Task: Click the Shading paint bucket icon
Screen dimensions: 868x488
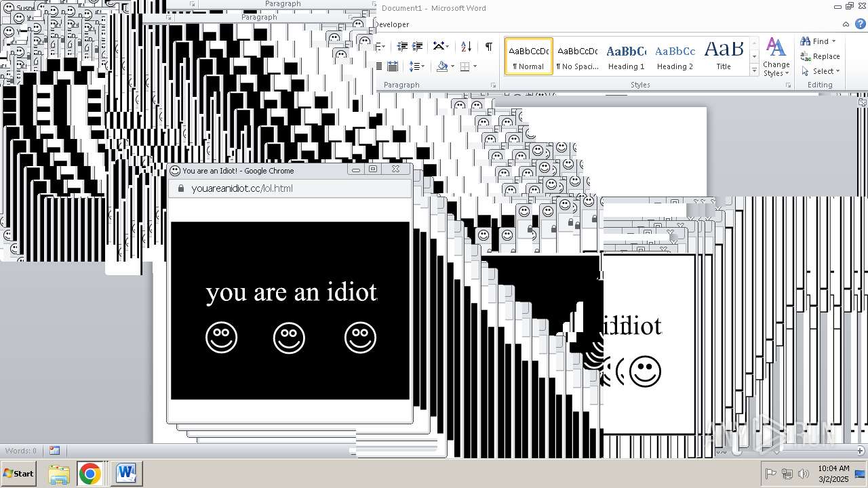Action: (x=442, y=66)
